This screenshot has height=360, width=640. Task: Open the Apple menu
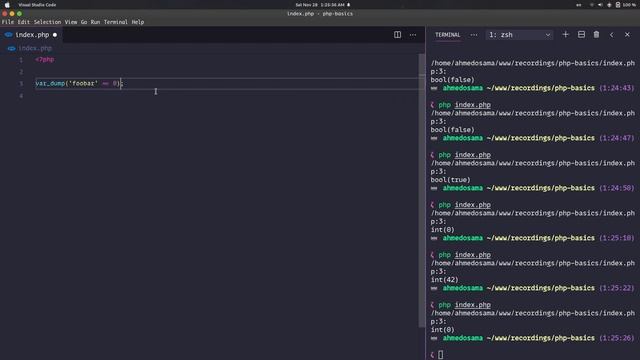pyautogui.click(x=7, y=5)
